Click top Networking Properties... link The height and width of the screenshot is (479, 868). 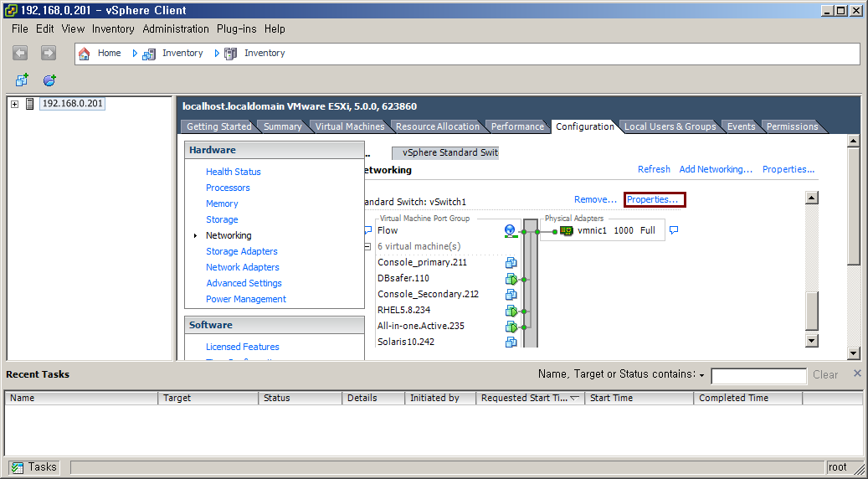(788, 169)
